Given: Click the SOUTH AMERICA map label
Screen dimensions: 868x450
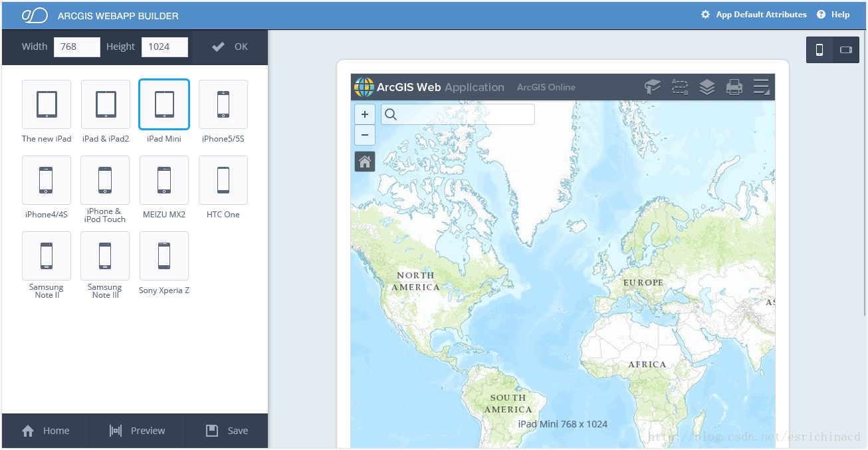Looking at the screenshot, I should (508, 403).
